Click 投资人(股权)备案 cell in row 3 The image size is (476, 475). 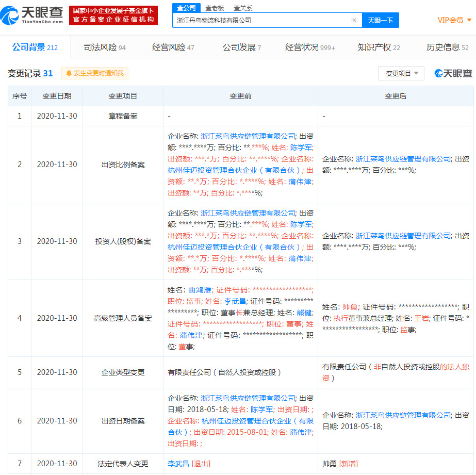123,241
